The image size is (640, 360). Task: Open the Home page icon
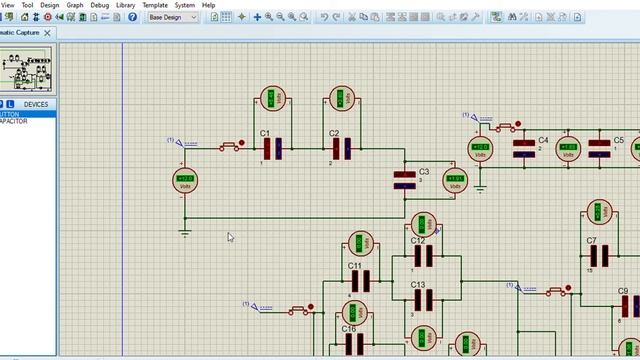click(24, 17)
